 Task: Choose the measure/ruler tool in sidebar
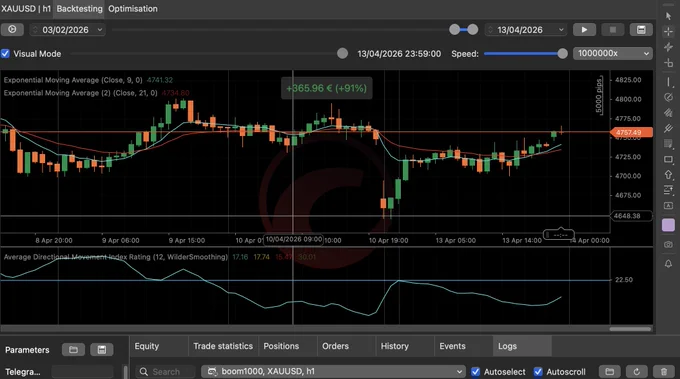(668, 63)
